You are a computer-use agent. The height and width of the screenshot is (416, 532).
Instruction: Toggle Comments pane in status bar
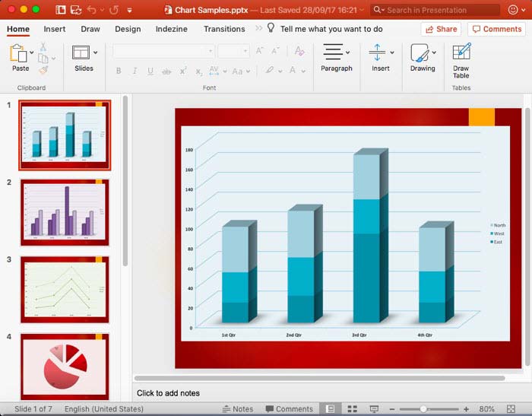pos(288,409)
